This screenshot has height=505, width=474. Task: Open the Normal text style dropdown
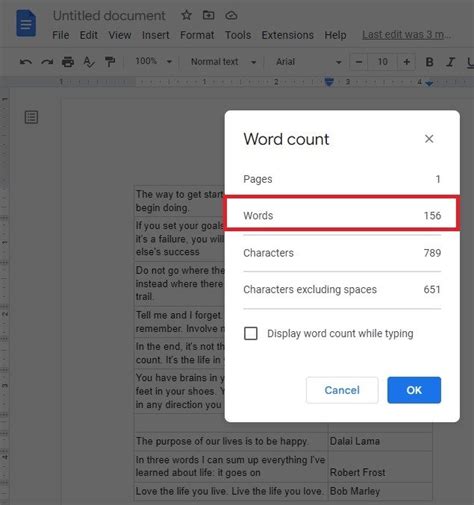[x=223, y=62]
